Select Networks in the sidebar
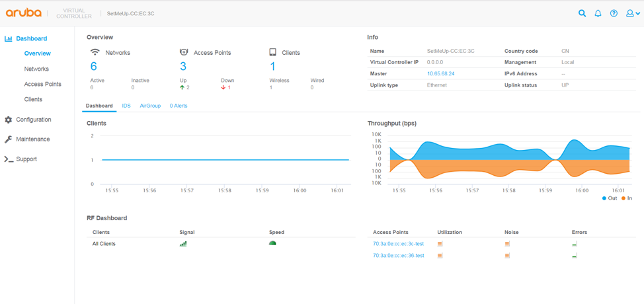Screen dimensions: 644x304 click(36, 69)
